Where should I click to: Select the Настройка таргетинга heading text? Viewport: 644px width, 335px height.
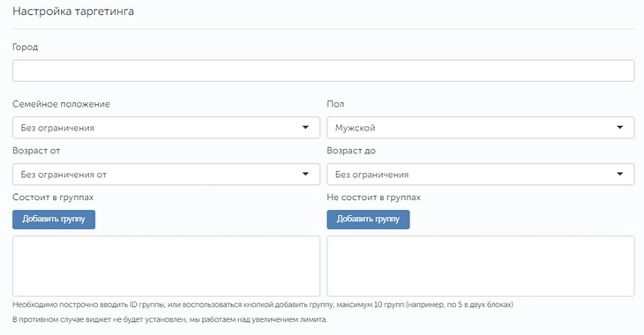73,11
